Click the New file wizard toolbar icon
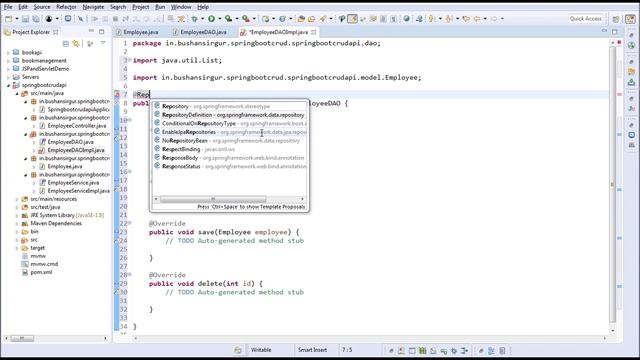 coord(9,19)
